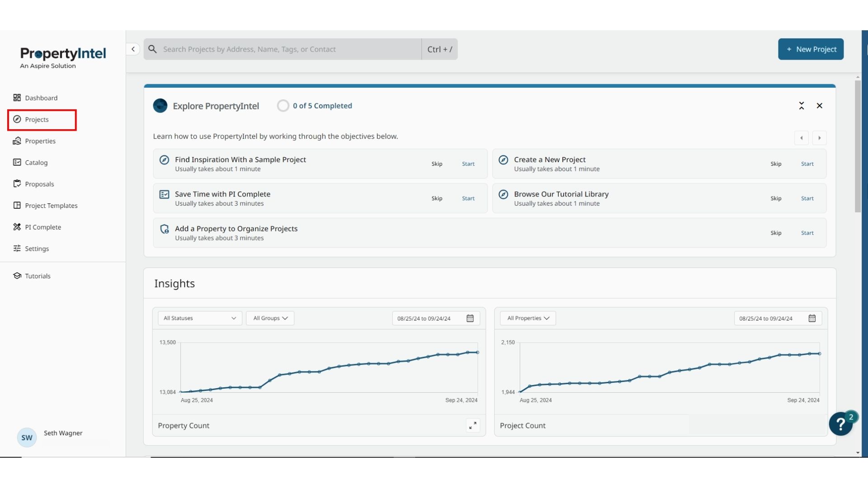Click the page vertical scrollbar thumb
Viewport: 868px width, 488px height.
click(x=858, y=146)
